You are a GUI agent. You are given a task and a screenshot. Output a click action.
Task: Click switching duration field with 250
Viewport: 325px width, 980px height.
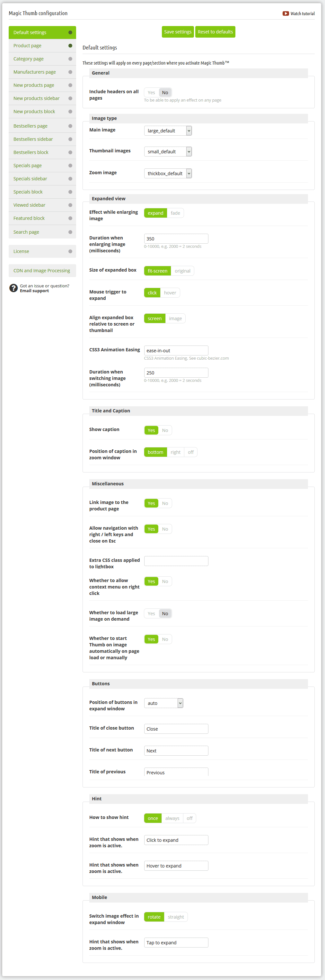pos(176,373)
